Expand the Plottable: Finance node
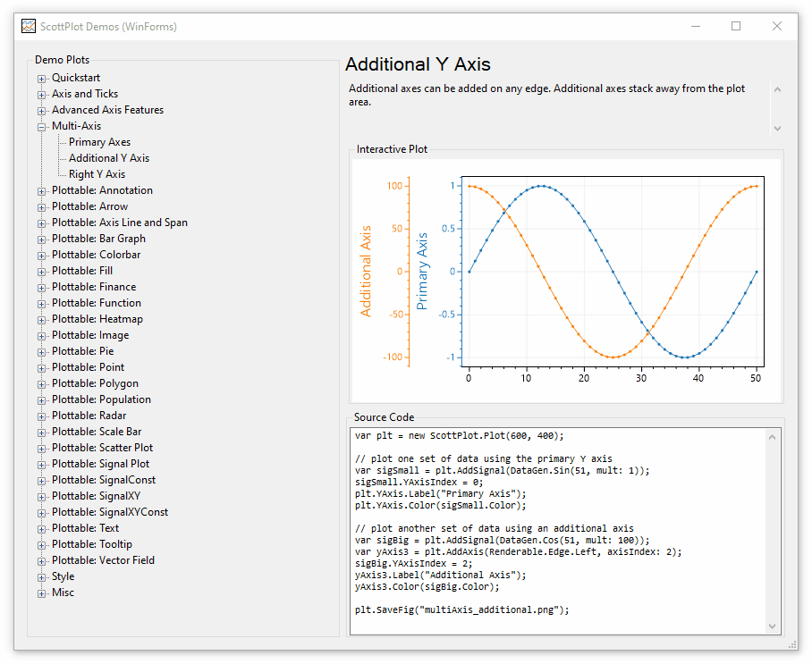 pos(41,288)
